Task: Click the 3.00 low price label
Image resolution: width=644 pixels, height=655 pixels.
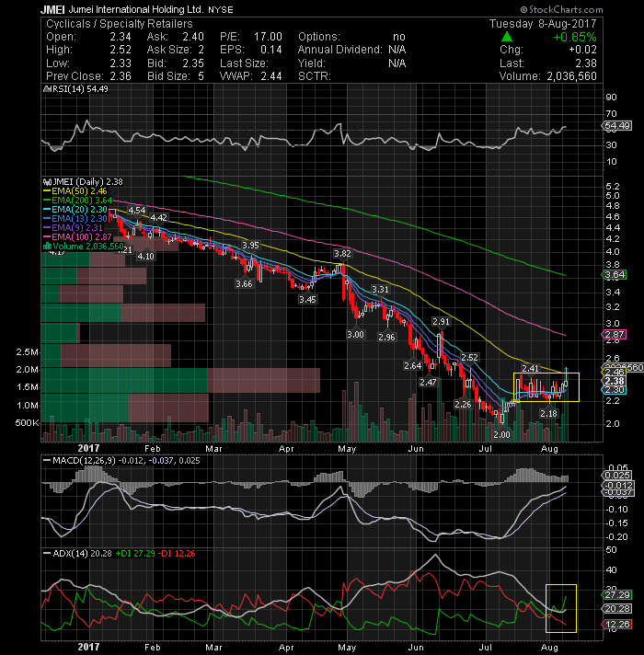Action: tap(355, 335)
